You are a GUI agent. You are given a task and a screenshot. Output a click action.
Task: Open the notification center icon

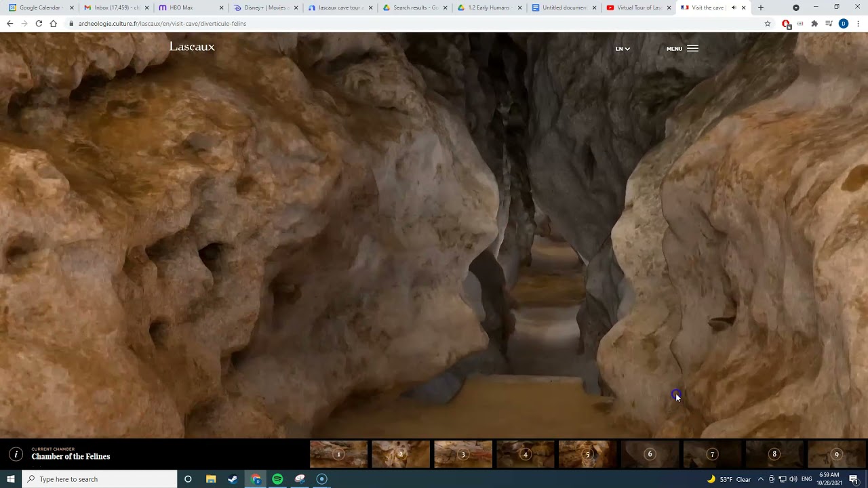point(854,479)
